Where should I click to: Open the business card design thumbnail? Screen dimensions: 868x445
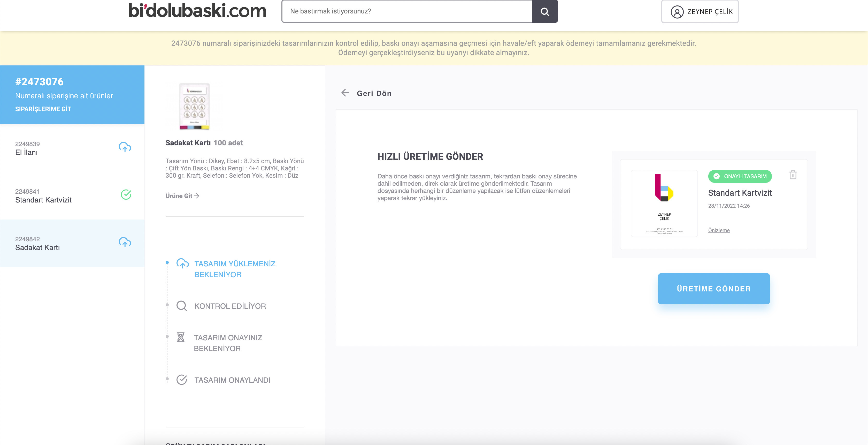tap(664, 203)
